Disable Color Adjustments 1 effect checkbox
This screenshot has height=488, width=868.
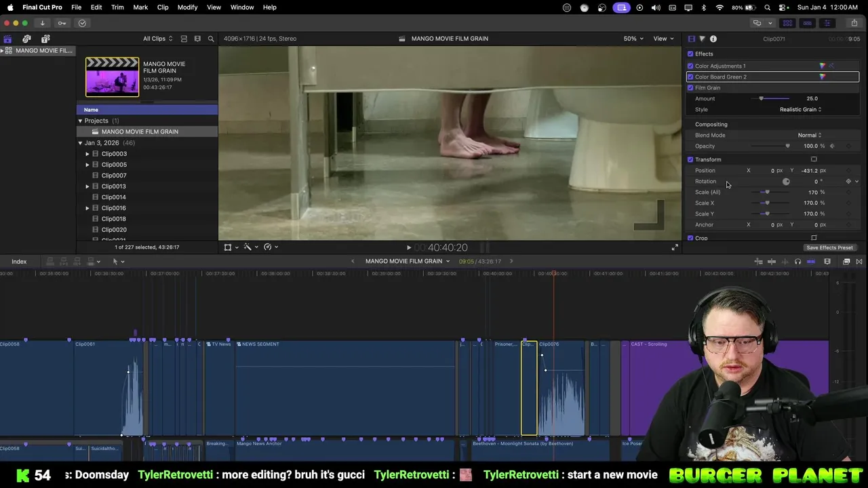coord(690,66)
